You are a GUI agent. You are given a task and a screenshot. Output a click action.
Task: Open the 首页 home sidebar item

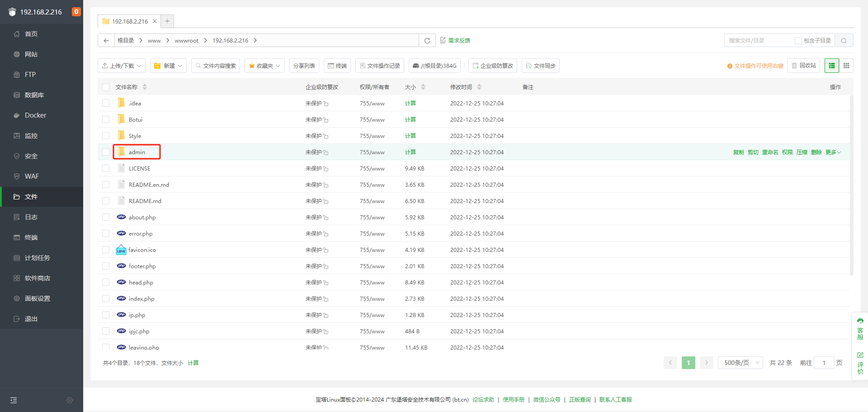tap(42, 34)
